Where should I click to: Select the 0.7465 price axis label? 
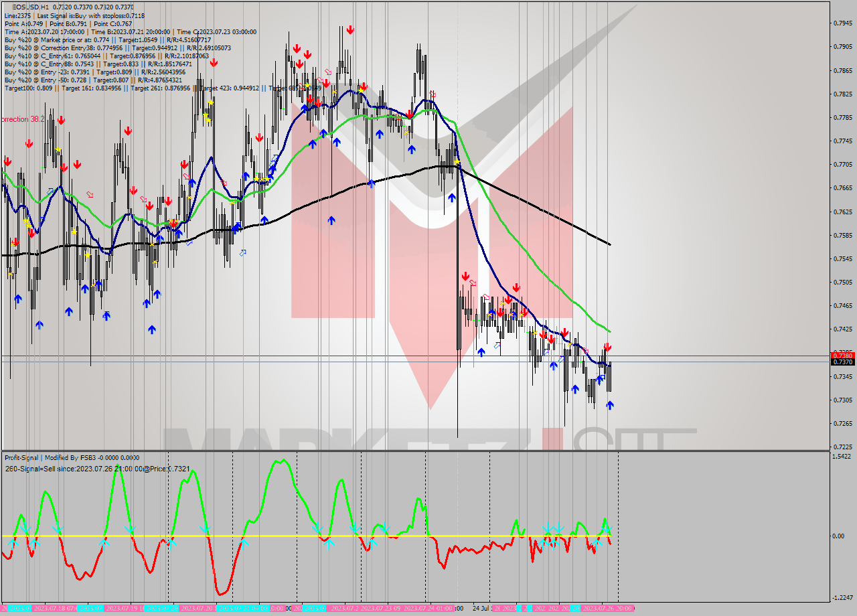pos(844,306)
